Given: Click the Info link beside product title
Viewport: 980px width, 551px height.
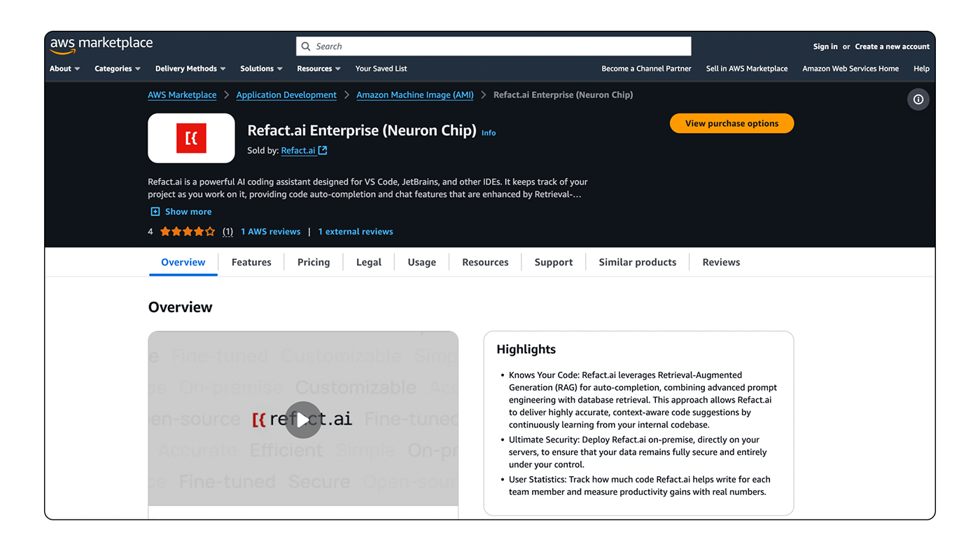Looking at the screenshot, I should tap(489, 133).
